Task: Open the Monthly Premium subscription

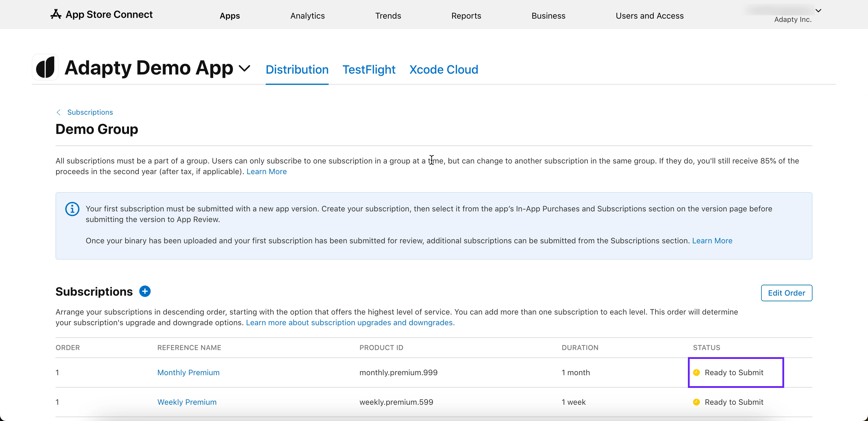Action: [188, 373]
